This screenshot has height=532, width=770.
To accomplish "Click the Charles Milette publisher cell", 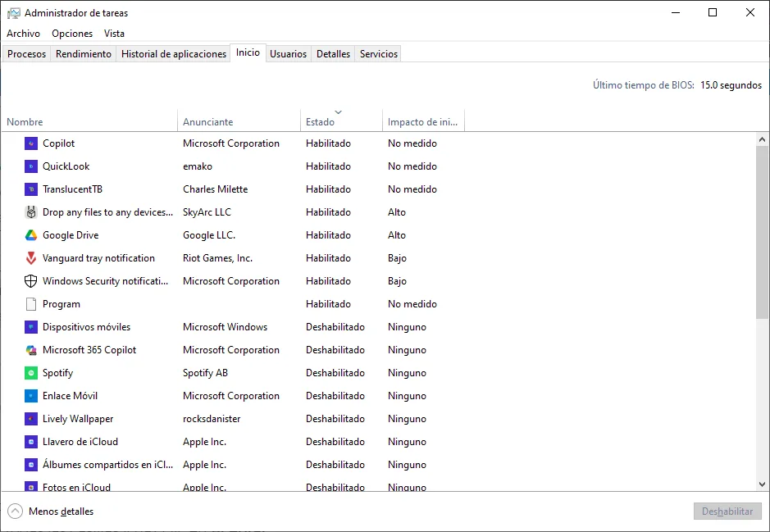I will click(216, 189).
